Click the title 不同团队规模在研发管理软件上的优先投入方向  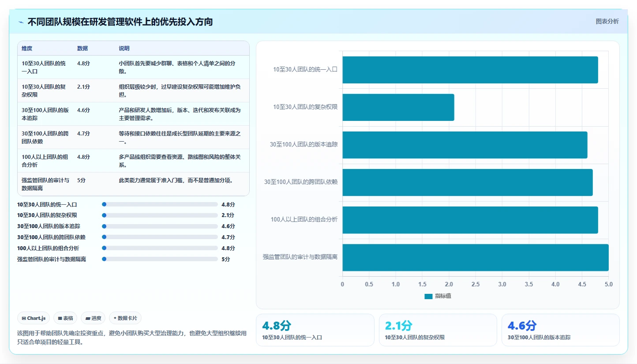[120, 22]
